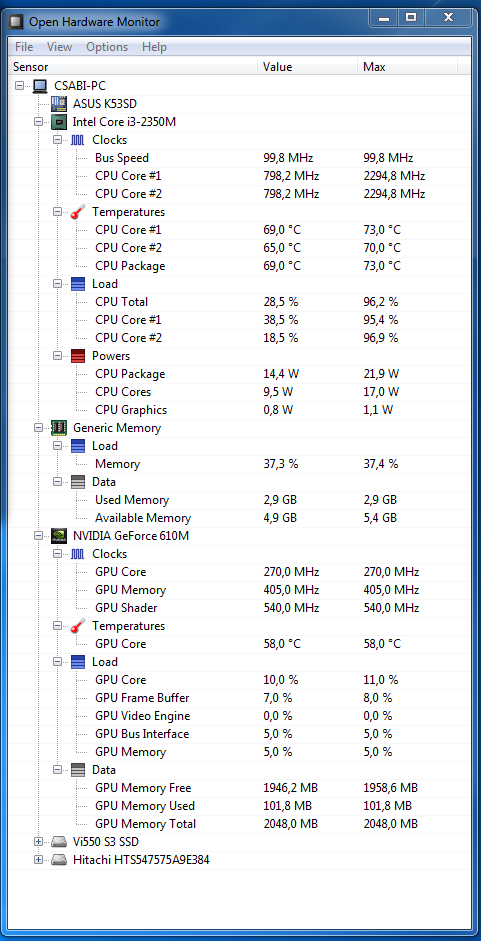This screenshot has width=481, height=941.
Task: Click the Generic Memory Load icon
Action: point(78,446)
